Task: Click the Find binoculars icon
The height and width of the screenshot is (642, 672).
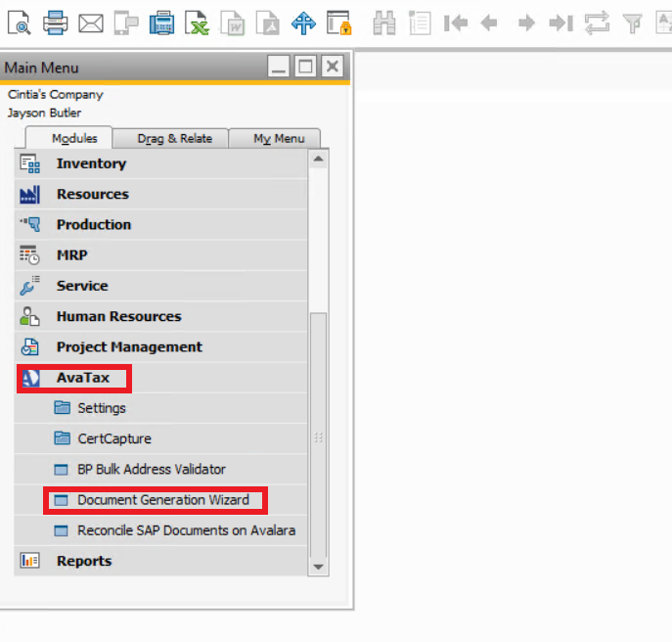Action: point(384,23)
